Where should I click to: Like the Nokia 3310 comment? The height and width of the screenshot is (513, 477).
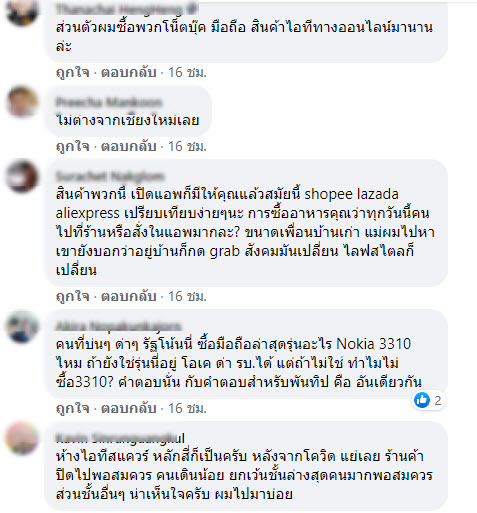pyautogui.click(x=73, y=408)
